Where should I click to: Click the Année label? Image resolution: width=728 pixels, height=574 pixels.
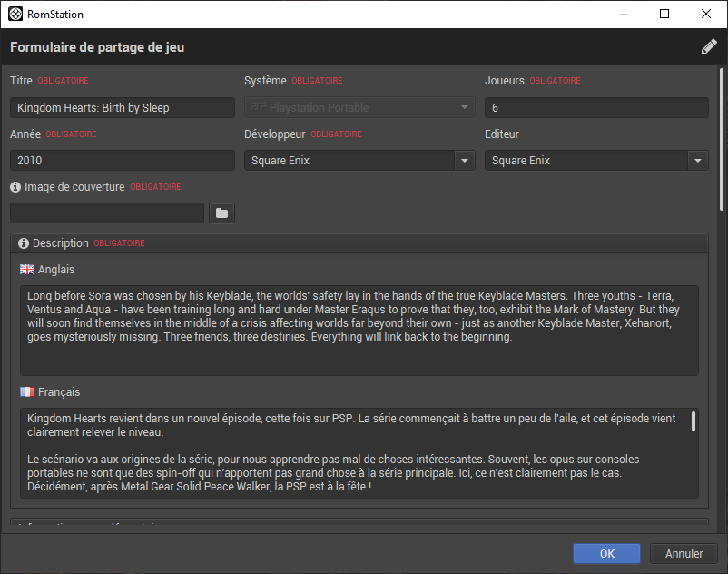pyautogui.click(x=25, y=134)
